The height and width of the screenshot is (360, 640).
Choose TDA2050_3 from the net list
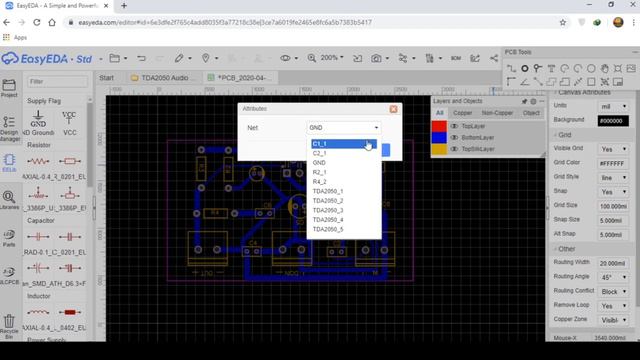(x=344, y=210)
